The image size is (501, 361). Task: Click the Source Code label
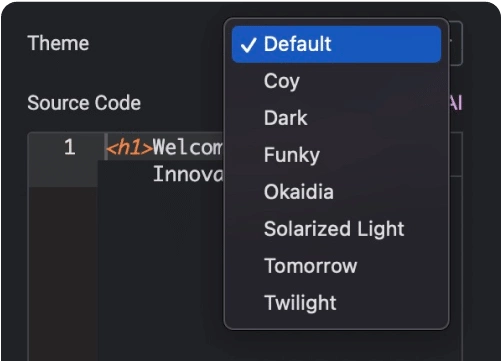coord(84,103)
